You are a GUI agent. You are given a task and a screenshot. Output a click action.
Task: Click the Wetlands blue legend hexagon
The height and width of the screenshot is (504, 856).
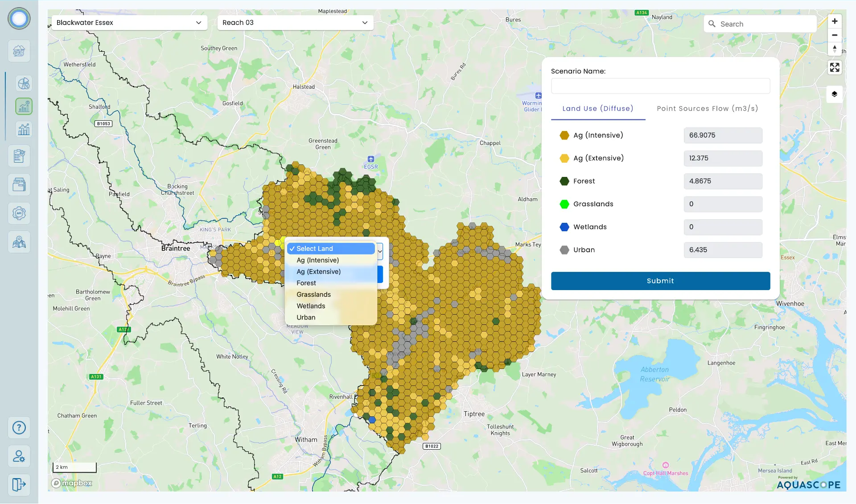564,227
